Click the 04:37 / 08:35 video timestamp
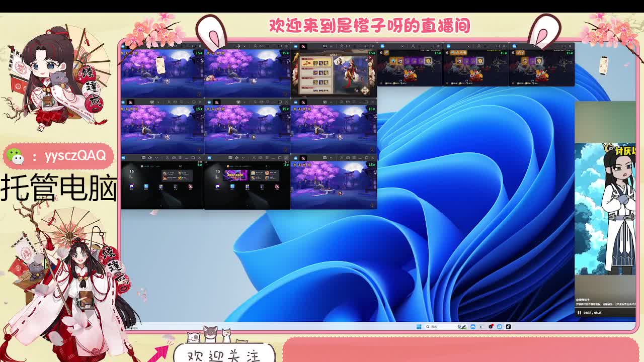 (593, 312)
